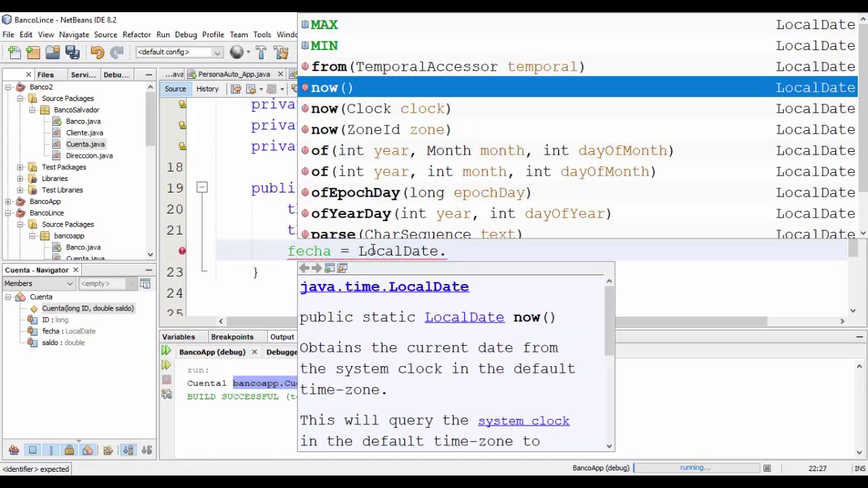The width and height of the screenshot is (868, 488).
Task: Select Direccion.java in the Projects tree
Action: [x=89, y=156]
